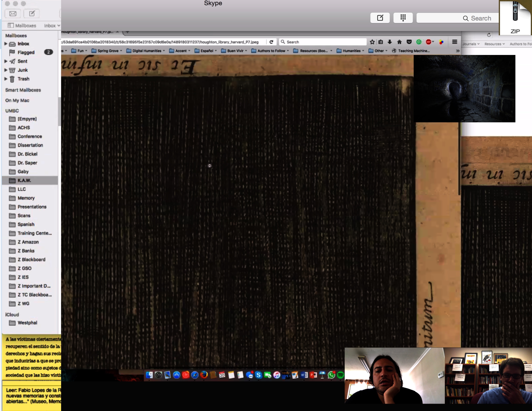Viewport: 532px width, 411px height.
Task: Expand the Trash mailbox disclosure triangle
Action: pyautogui.click(x=6, y=79)
